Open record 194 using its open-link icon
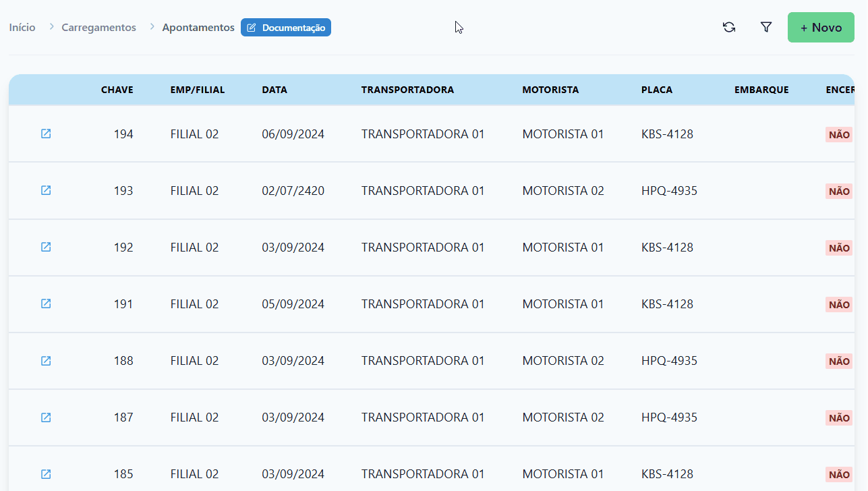Image resolution: width=868 pixels, height=491 pixels. tap(46, 134)
